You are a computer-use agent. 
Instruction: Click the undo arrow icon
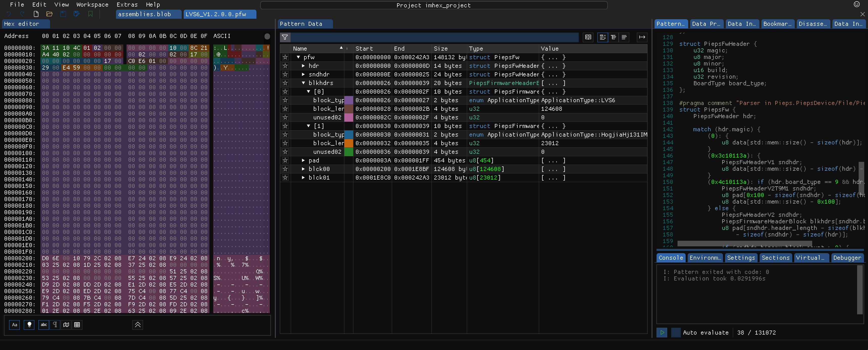[x=9, y=14]
